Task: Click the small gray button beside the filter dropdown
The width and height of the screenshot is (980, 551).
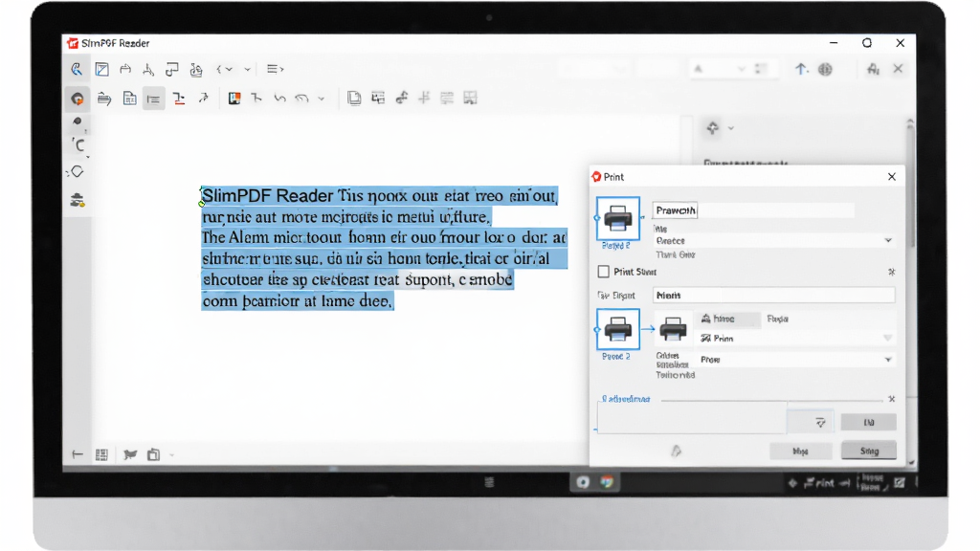Action: pos(868,422)
